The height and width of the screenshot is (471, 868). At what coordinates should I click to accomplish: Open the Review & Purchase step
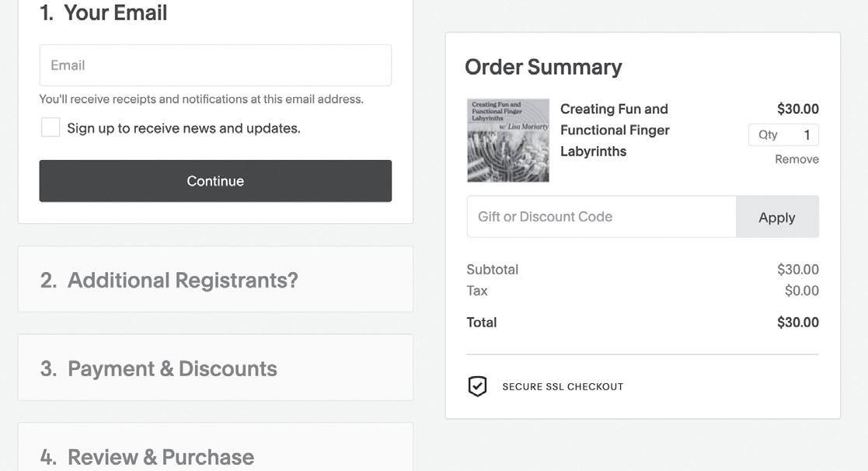tap(147, 456)
